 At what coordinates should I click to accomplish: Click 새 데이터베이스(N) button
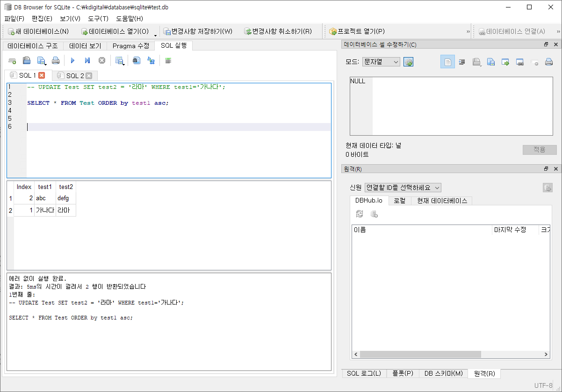pos(39,31)
